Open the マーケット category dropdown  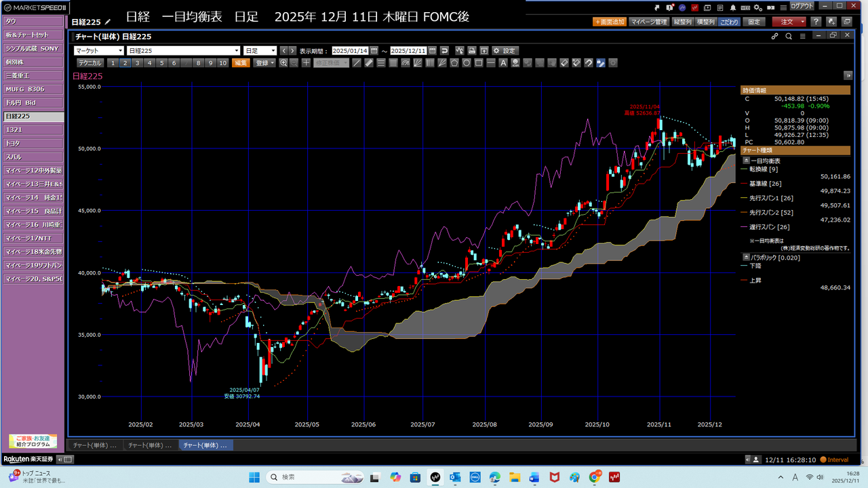click(99, 51)
